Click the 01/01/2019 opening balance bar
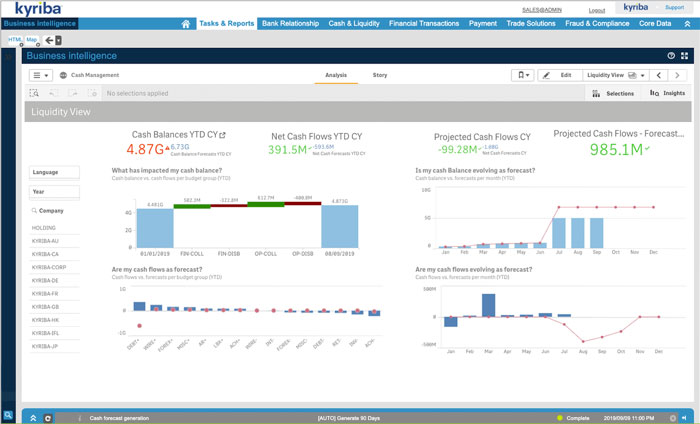The image size is (700, 424). pyautogui.click(x=155, y=228)
